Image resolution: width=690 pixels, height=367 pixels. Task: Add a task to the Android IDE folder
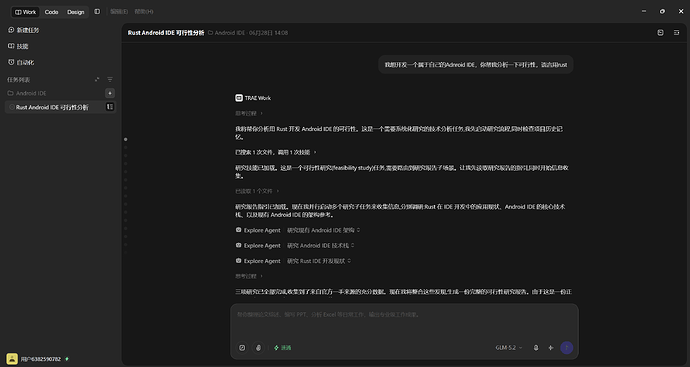[110, 93]
